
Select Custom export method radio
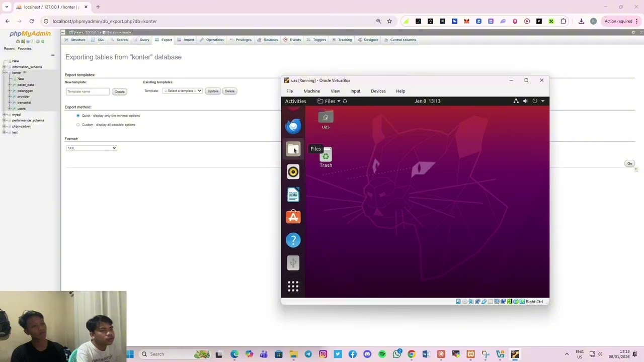point(78,125)
